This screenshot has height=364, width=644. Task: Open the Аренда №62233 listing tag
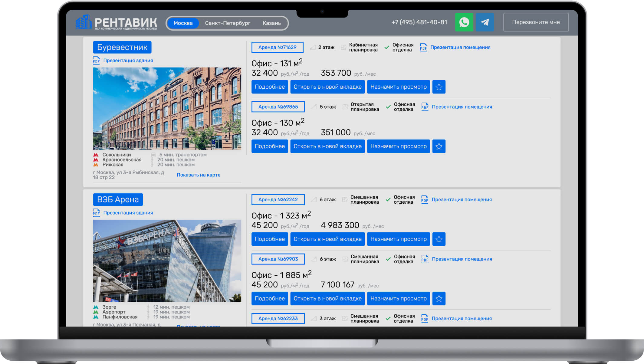coord(278,318)
